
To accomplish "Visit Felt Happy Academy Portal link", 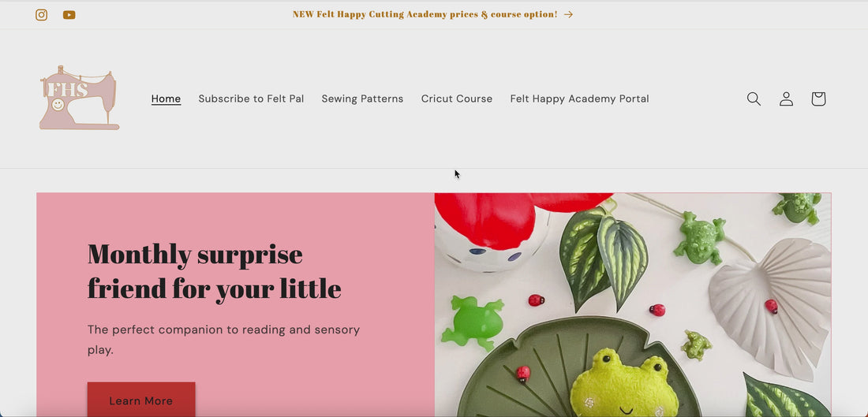I will tap(580, 99).
